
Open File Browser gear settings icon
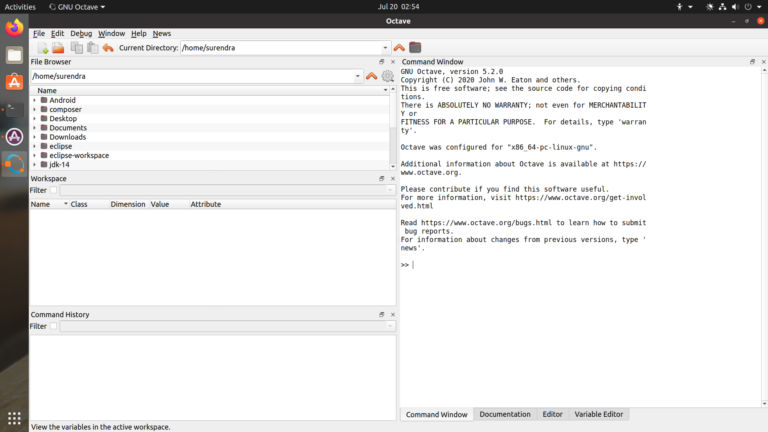click(387, 76)
